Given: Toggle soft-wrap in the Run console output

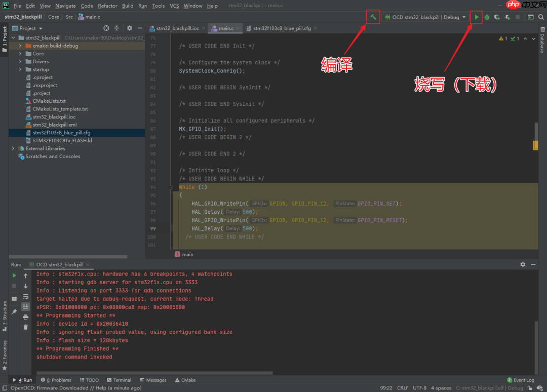Looking at the screenshot, I should pos(25,296).
